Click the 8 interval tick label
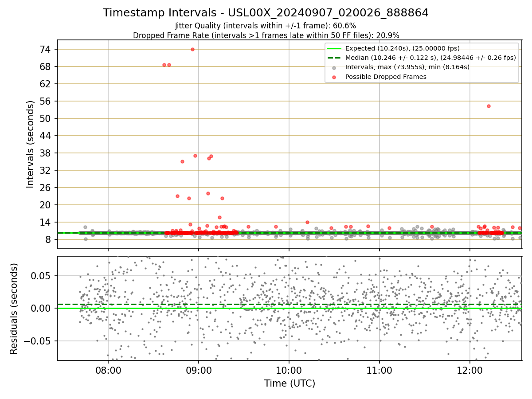This screenshot has height=399, width=532. pos(48,239)
